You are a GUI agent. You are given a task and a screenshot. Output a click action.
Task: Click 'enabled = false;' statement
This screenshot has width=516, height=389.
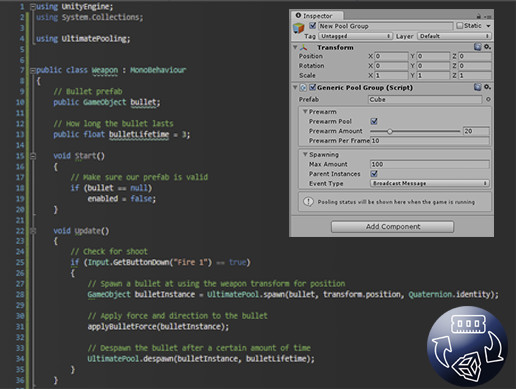pos(122,199)
